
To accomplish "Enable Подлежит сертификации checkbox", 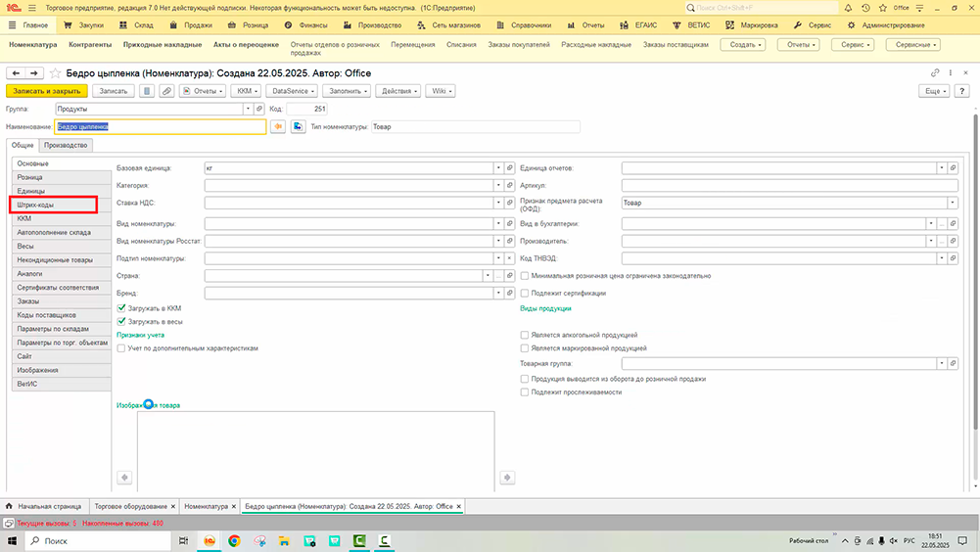I will coord(525,293).
